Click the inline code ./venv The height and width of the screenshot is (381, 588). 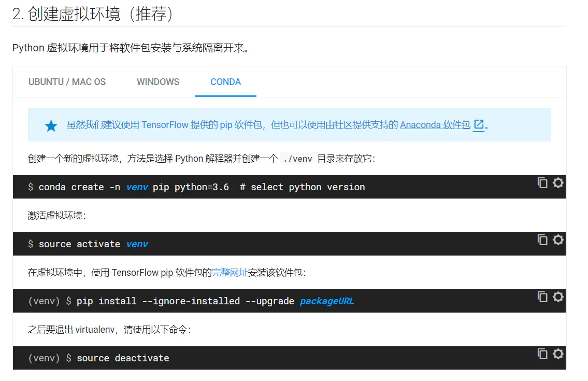(x=298, y=159)
